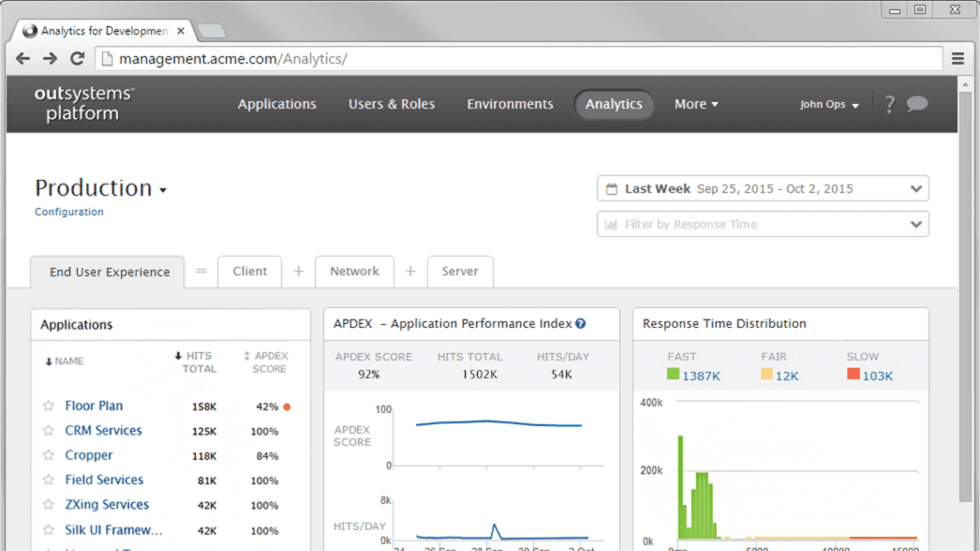Go back with the browser back arrow
The height and width of the screenshot is (551, 980).
coord(23,59)
